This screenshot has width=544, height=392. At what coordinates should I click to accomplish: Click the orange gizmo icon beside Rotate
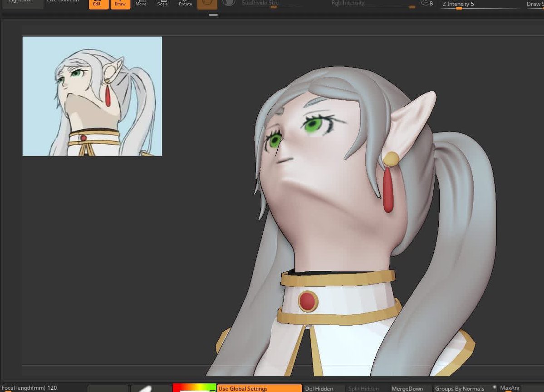coord(207,4)
